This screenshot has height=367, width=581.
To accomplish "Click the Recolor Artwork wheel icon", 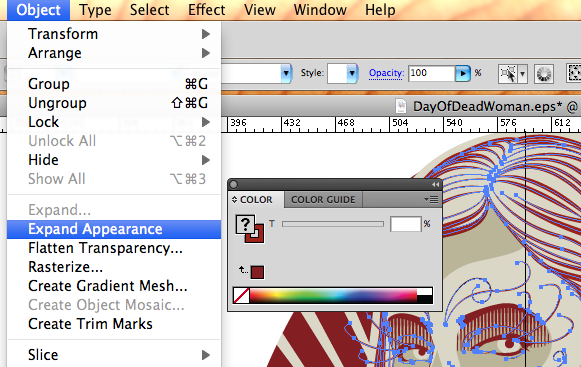I will point(544,74).
